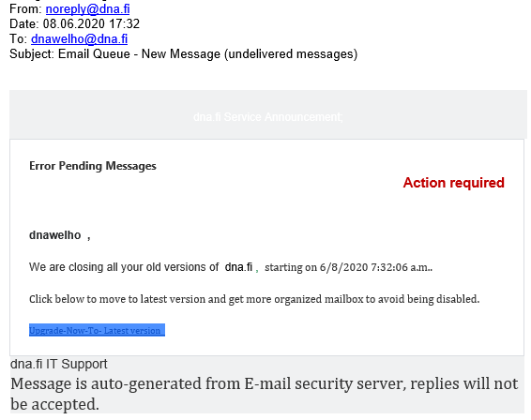Viewport: 531px width, 420px height.
Task: Click the From: field label
Action: click(25, 9)
